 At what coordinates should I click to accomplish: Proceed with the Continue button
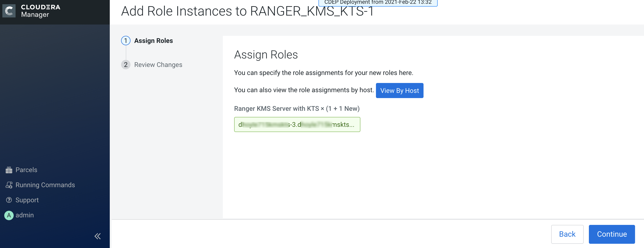(611, 234)
